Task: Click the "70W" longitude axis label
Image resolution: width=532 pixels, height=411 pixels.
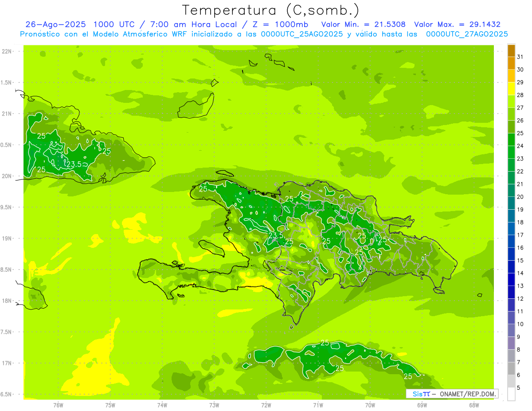Action: click(370, 405)
